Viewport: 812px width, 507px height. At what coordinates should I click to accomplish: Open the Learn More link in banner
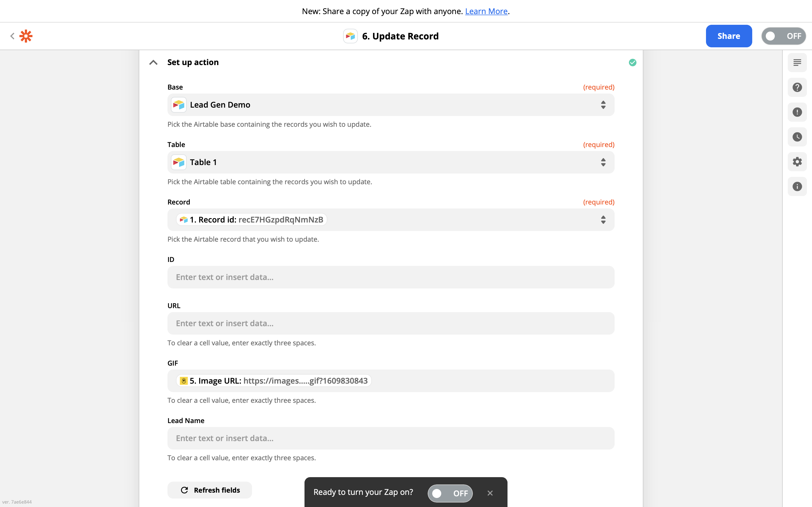(x=486, y=11)
